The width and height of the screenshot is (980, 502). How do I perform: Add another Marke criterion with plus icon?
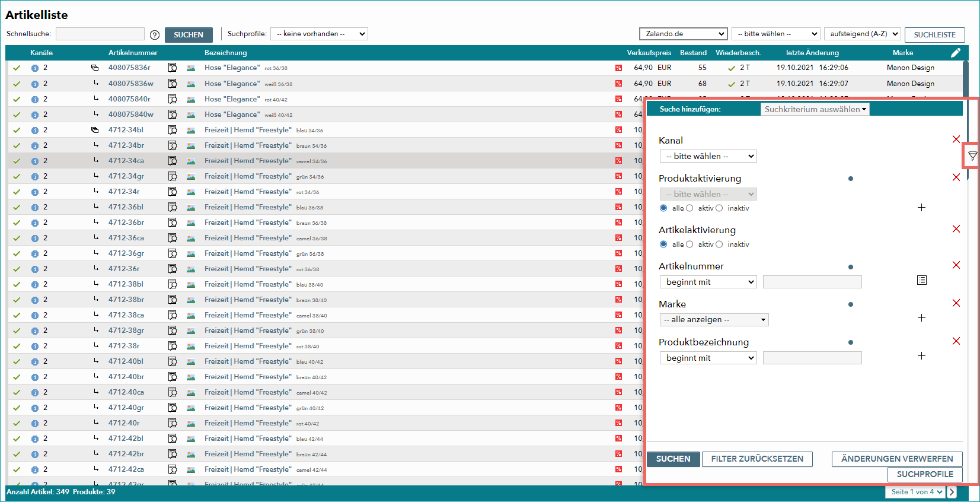pyautogui.click(x=922, y=318)
